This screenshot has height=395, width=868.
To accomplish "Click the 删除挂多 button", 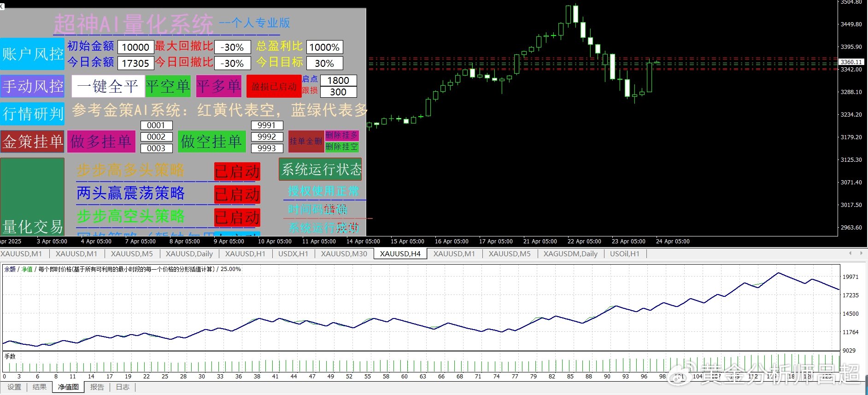I will point(341,136).
